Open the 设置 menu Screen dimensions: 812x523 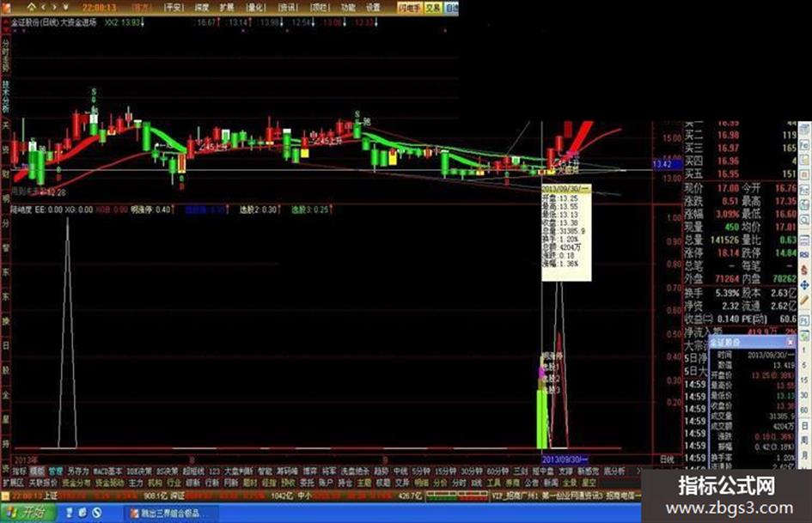coord(373,8)
